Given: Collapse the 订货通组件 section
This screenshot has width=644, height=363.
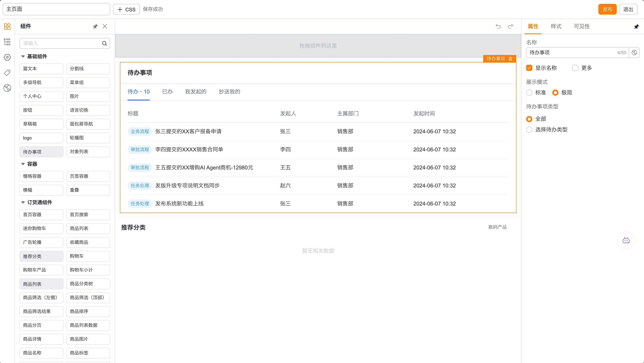Looking at the screenshot, I should coord(23,202).
